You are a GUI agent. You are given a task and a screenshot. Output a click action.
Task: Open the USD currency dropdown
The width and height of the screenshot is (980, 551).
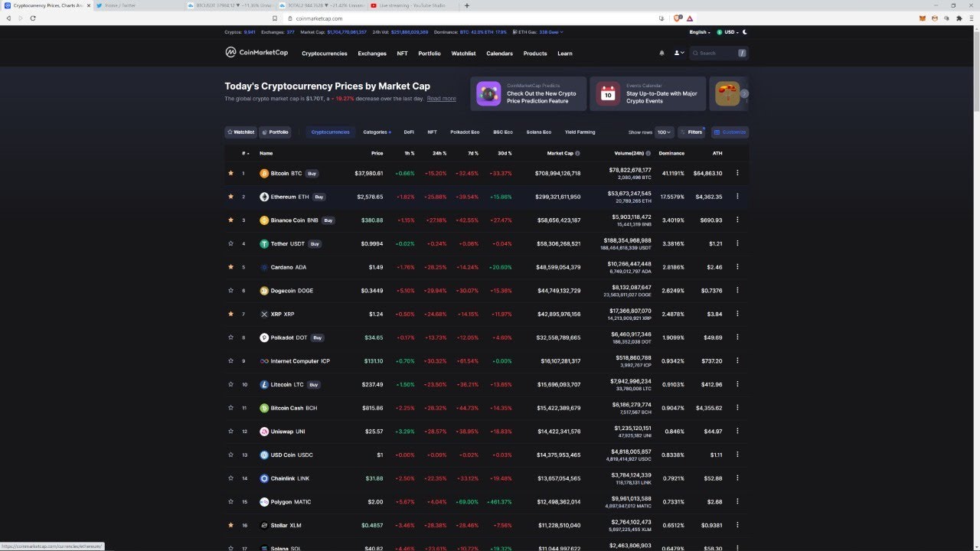(x=728, y=32)
